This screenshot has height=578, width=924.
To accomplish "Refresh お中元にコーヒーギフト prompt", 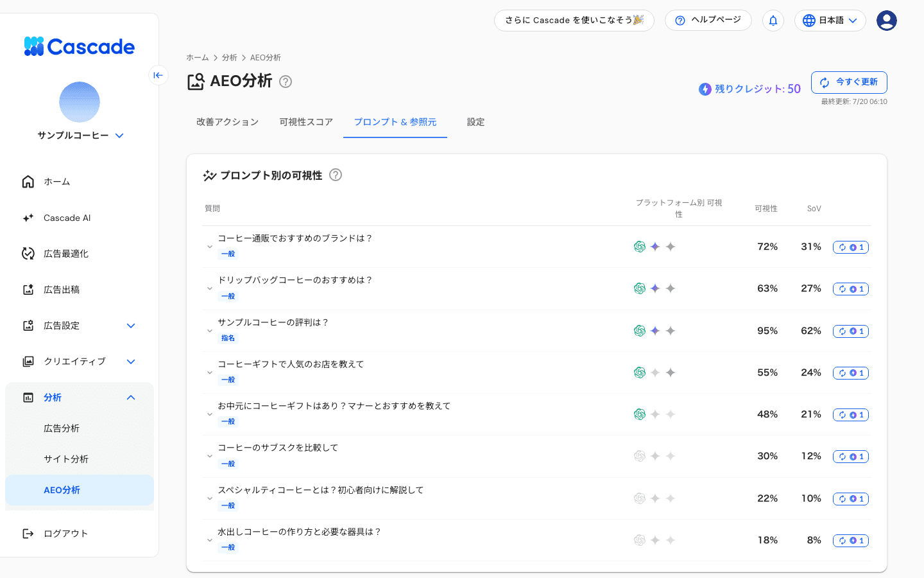I will coord(851,415).
